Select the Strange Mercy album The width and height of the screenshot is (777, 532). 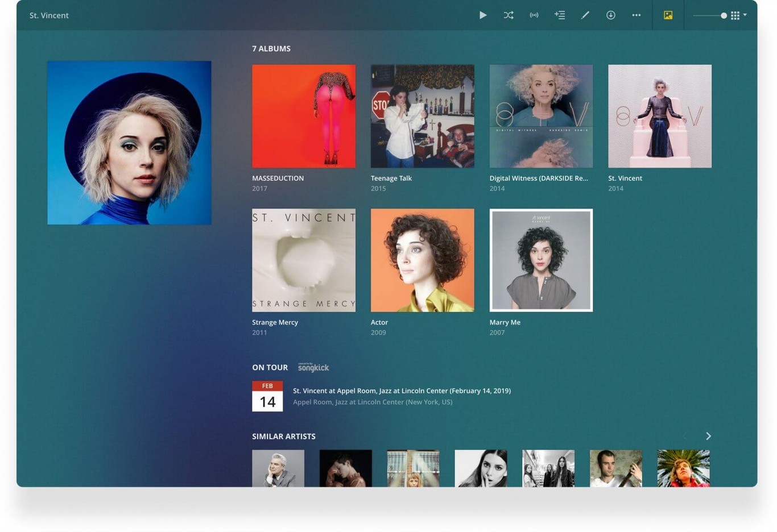coord(304,260)
